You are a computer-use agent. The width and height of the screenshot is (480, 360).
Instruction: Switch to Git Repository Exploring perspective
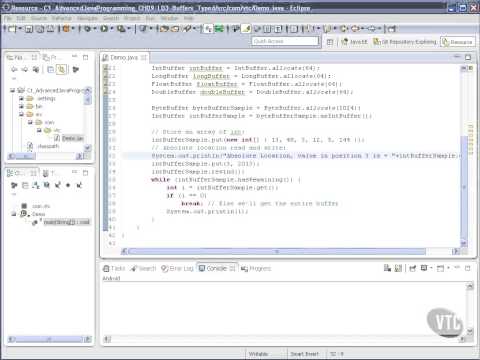coord(405,42)
